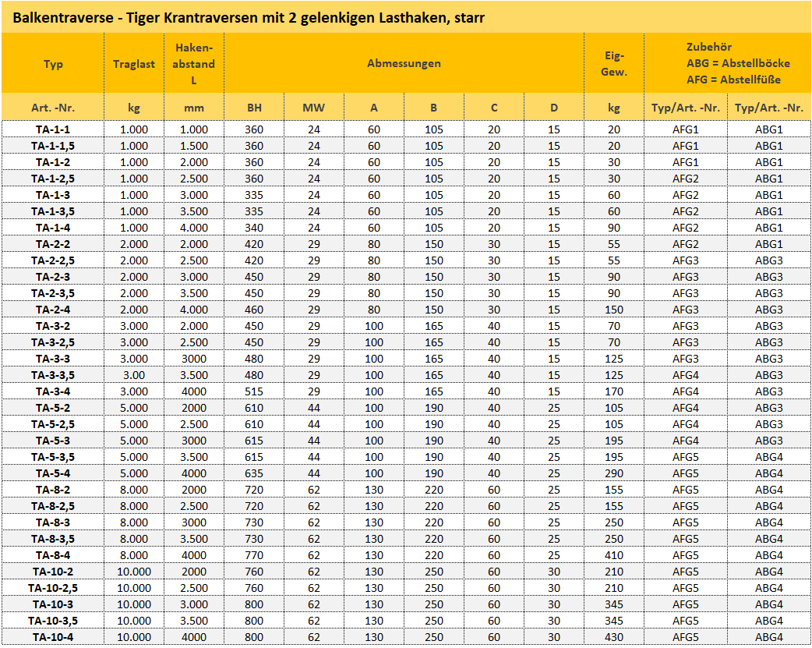Click row label 'TA-2-3,5'
Screen dimensions: 812x648
click(53, 293)
